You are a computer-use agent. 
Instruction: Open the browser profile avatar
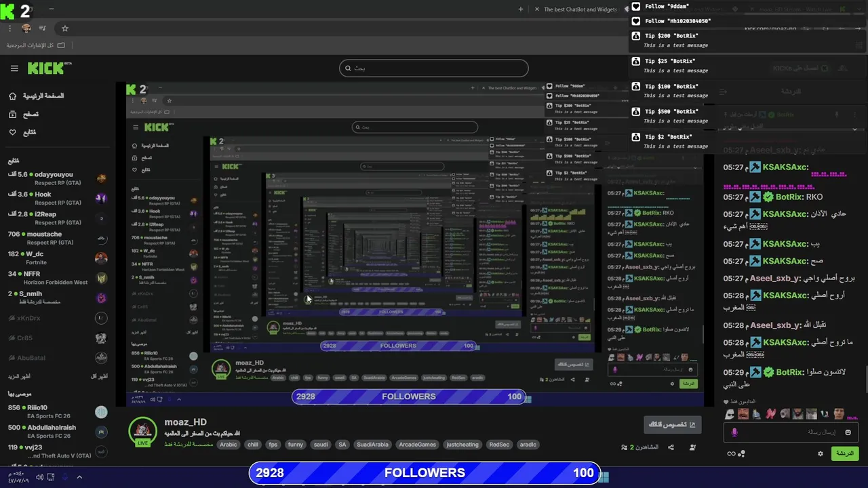pyautogui.click(x=26, y=28)
